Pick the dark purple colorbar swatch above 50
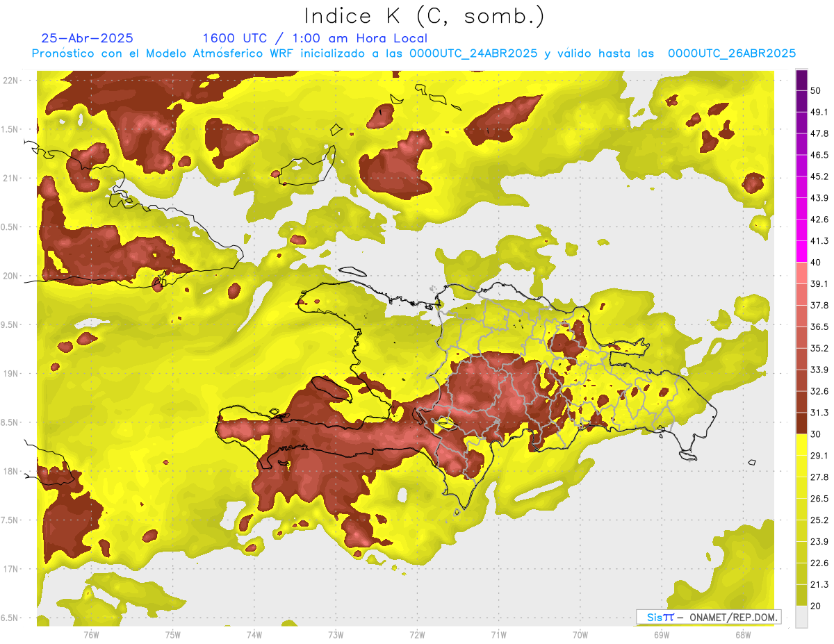The image size is (834, 644). pyautogui.click(x=801, y=80)
